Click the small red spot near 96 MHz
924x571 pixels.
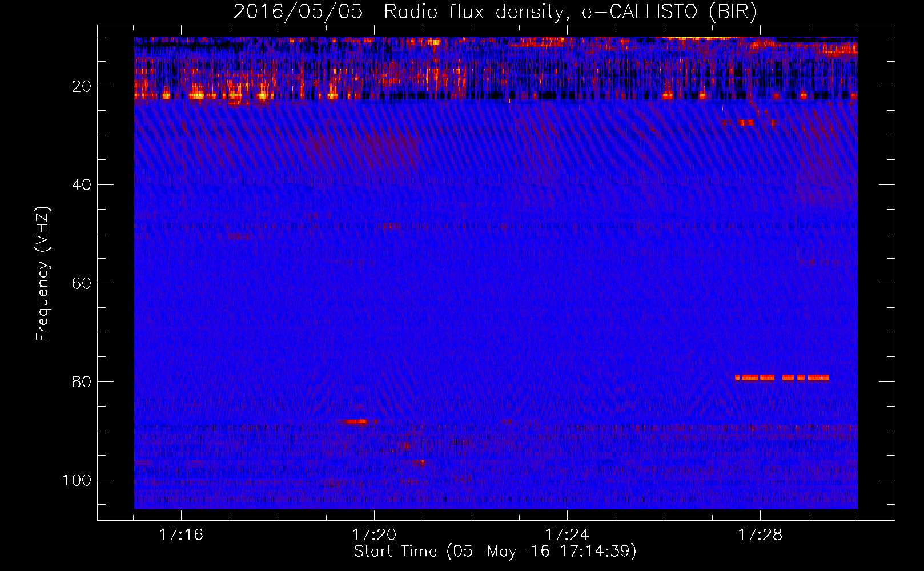click(x=420, y=463)
